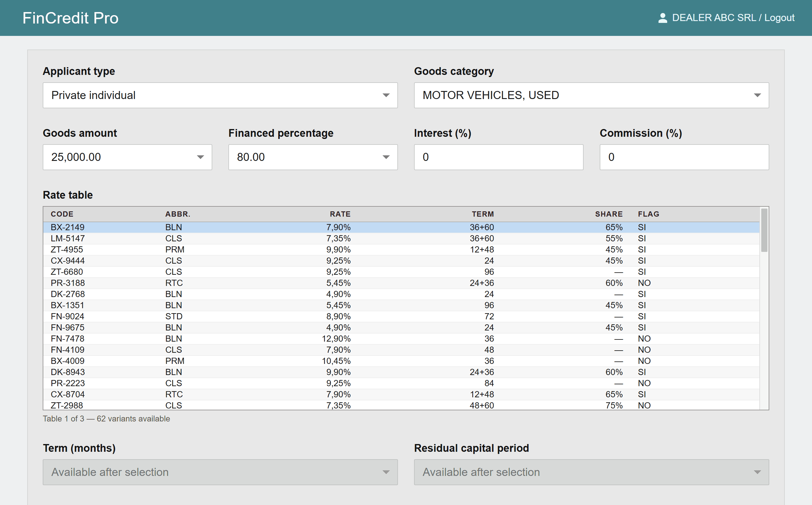Click the user profile icon in header

pos(662,18)
